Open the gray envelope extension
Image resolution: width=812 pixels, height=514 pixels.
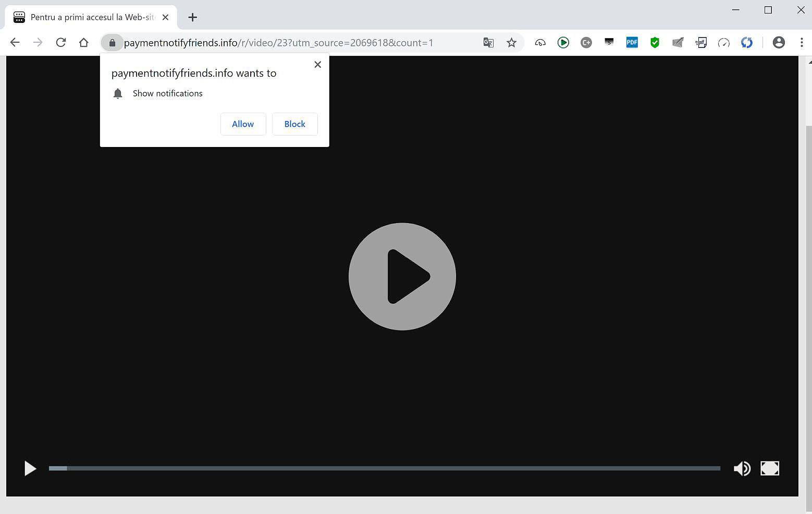pyautogui.click(x=678, y=43)
